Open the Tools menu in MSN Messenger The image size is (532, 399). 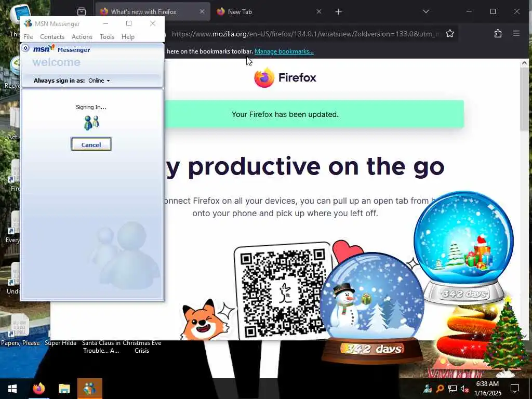point(107,37)
